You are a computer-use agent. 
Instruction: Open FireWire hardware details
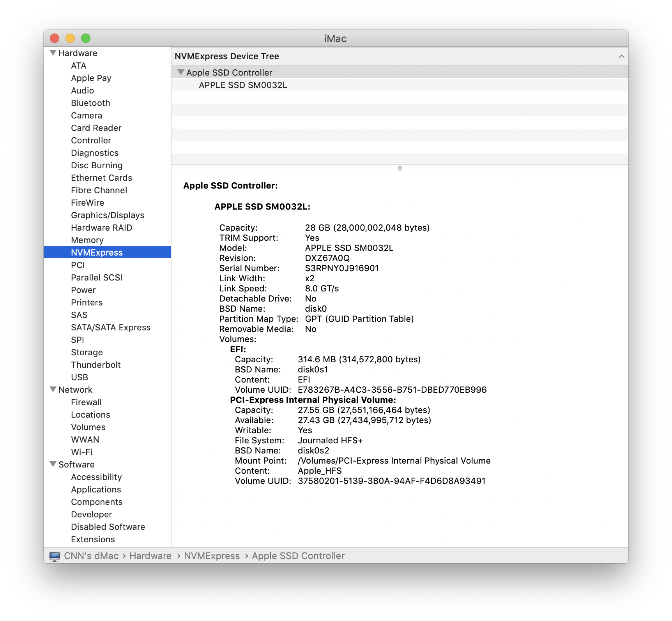[87, 203]
